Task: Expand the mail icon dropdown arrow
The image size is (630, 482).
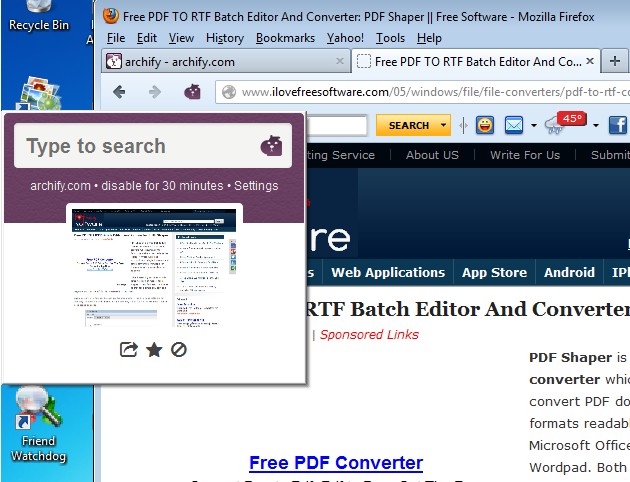Action: pos(534,126)
